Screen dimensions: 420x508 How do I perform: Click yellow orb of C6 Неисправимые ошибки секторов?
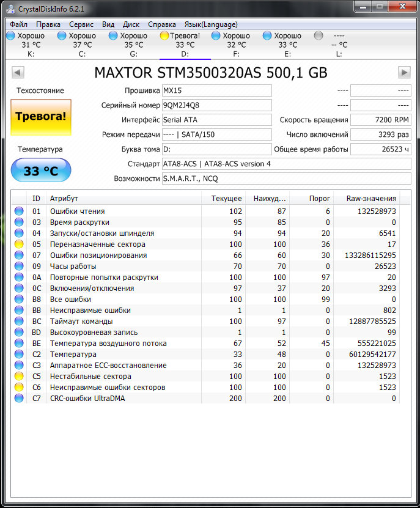coord(19,387)
